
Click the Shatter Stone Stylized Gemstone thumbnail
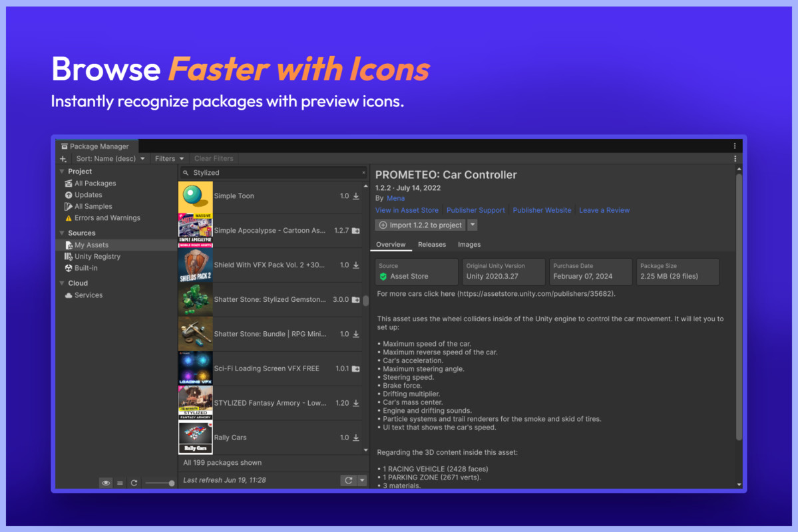pos(196,299)
